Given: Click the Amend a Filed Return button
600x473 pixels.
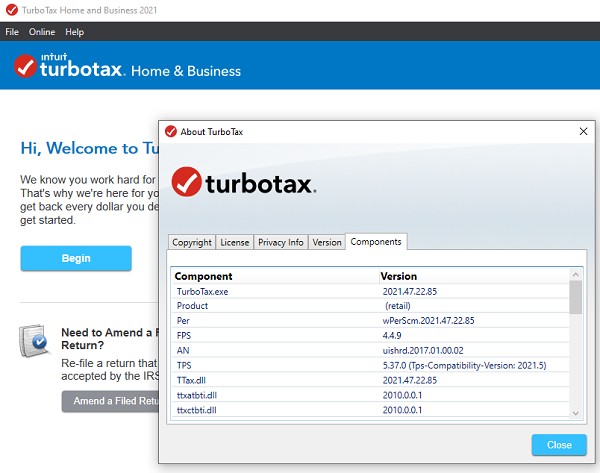Looking at the screenshot, I should (110, 401).
